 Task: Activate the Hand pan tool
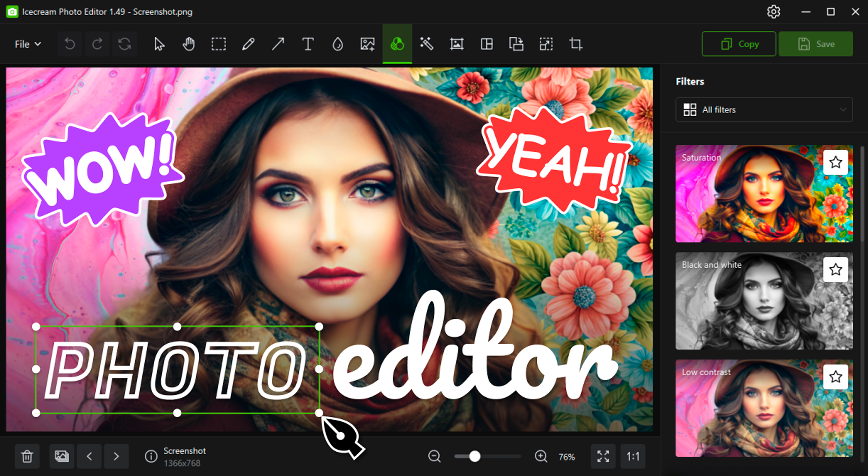(189, 44)
